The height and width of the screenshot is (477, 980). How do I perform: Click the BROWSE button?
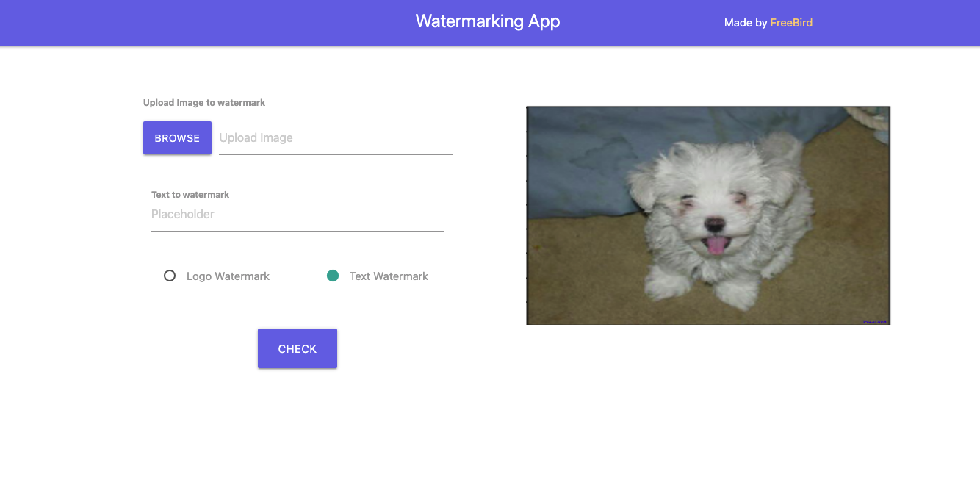click(177, 138)
